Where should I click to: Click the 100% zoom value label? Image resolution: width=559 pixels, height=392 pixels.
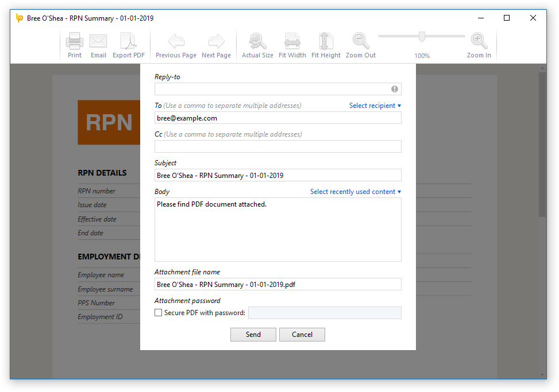422,56
